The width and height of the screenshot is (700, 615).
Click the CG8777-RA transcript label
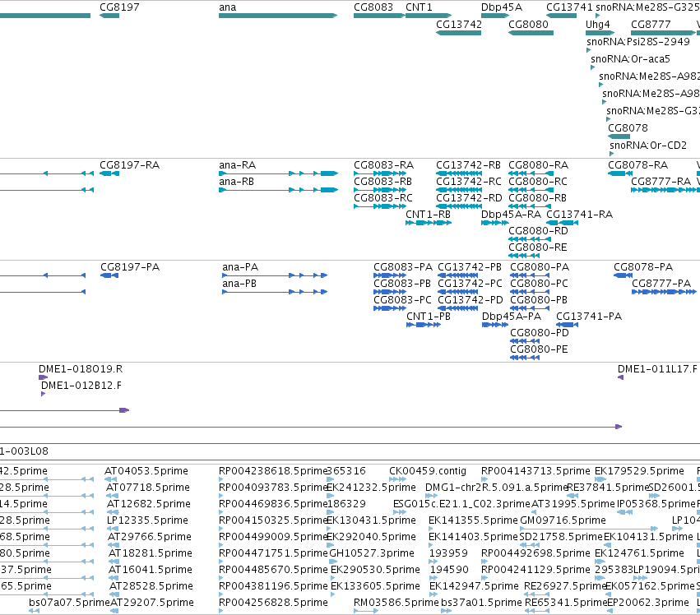[x=661, y=182]
